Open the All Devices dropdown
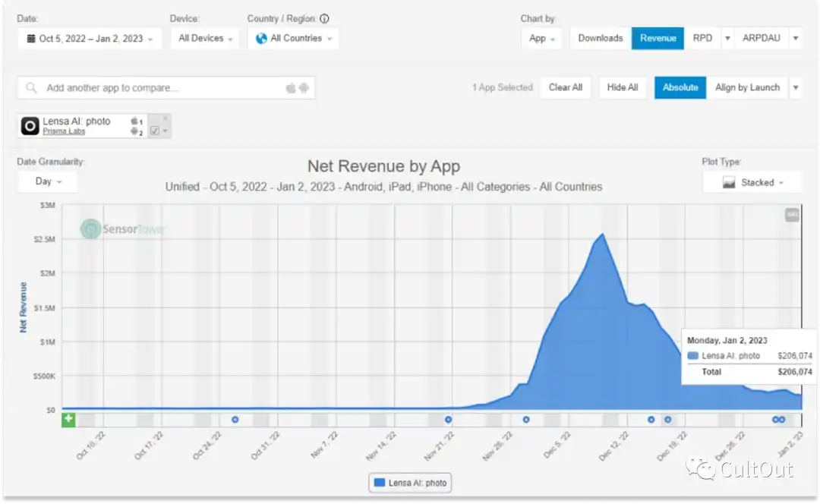The height and width of the screenshot is (504, 820). pos(205,38)
